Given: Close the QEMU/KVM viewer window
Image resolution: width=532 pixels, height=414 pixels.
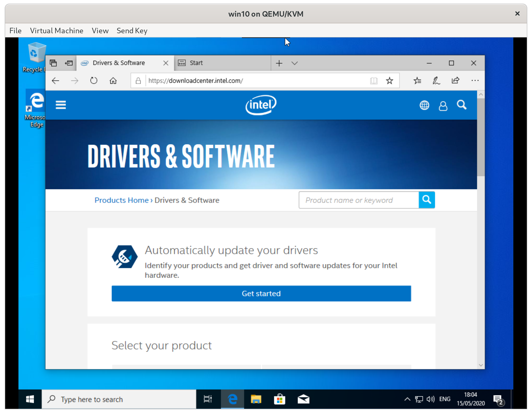Looking at the screenshot, I should pos(517,14).
